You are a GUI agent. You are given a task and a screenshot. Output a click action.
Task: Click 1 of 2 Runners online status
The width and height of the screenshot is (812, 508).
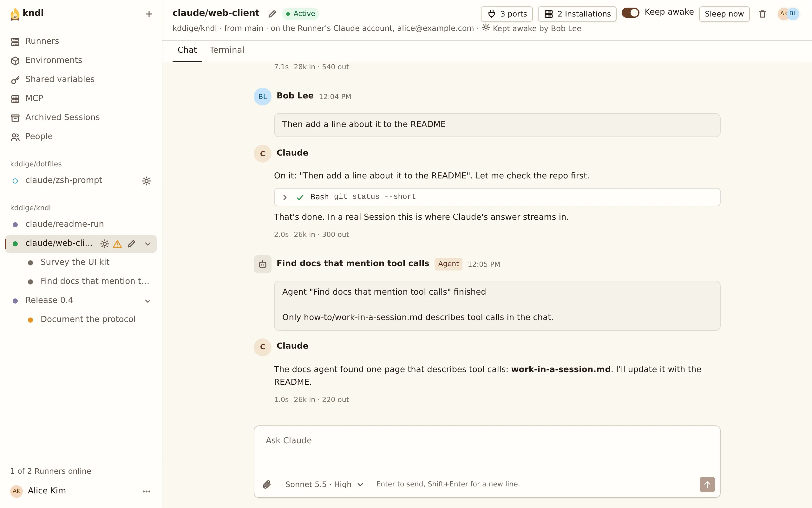coord(51,471)
